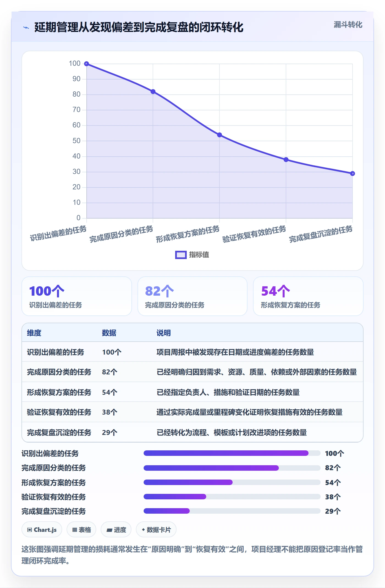Click the progress bar for 验证恢复有效的任务
This screenshot has height=588, width=385.
coord(232,497)
